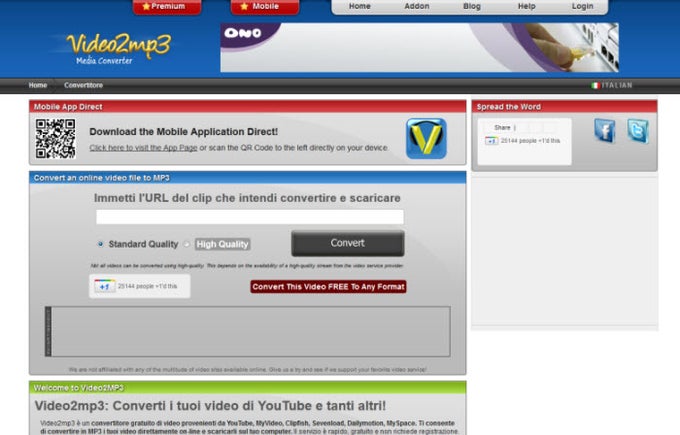Click the Convert button
This screenshot has height=435, width=680.
(x=348, y=243)
